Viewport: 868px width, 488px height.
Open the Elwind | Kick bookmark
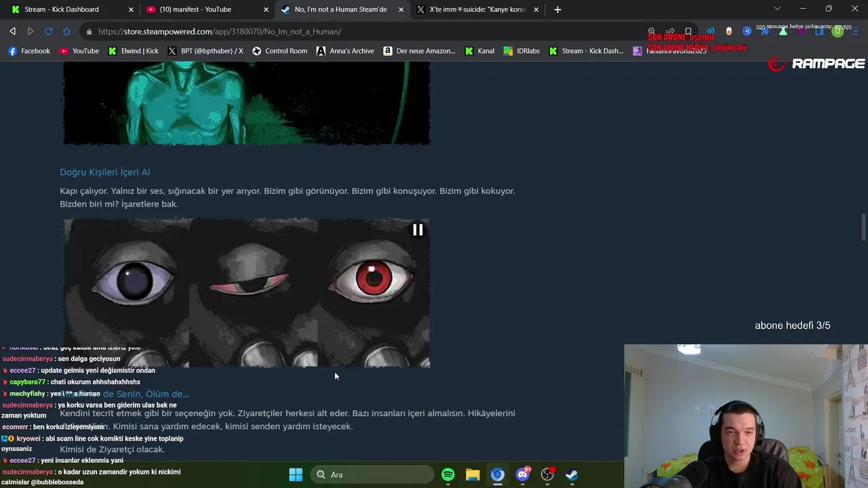pos(134,51)
